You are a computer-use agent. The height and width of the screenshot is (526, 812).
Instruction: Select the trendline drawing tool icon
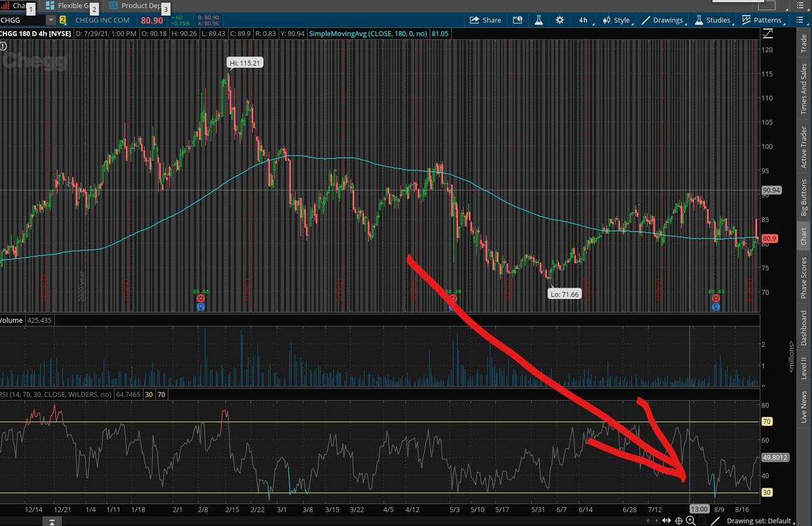716,520
